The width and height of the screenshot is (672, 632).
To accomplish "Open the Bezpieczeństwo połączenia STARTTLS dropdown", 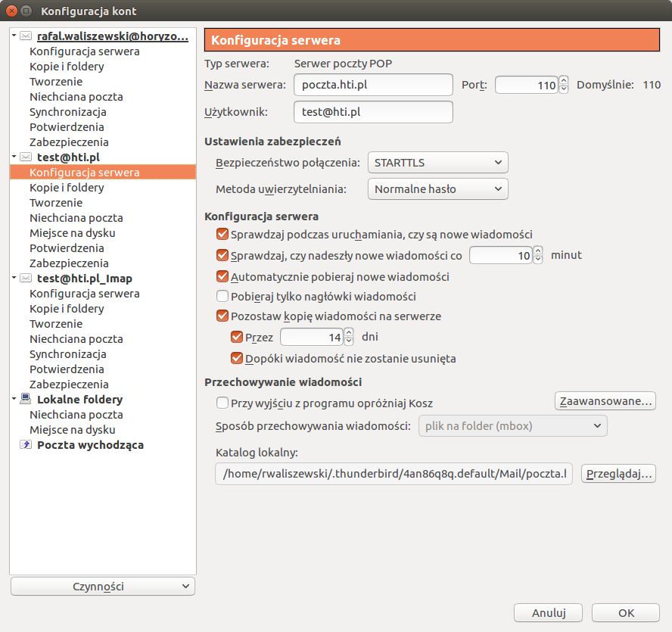I will coord(437,162).
